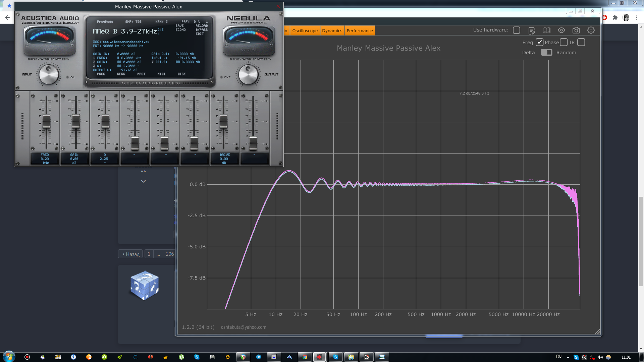
Task: Flip the Delta/Random switch
Action: coord(546,52)
